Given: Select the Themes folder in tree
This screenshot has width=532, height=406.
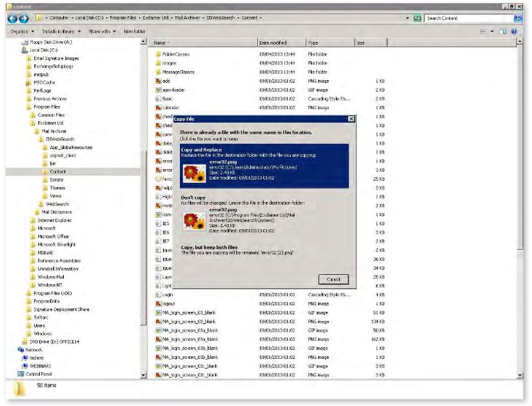Looking at the screenshot, I should pyautogui.click(x=54, y=188).
